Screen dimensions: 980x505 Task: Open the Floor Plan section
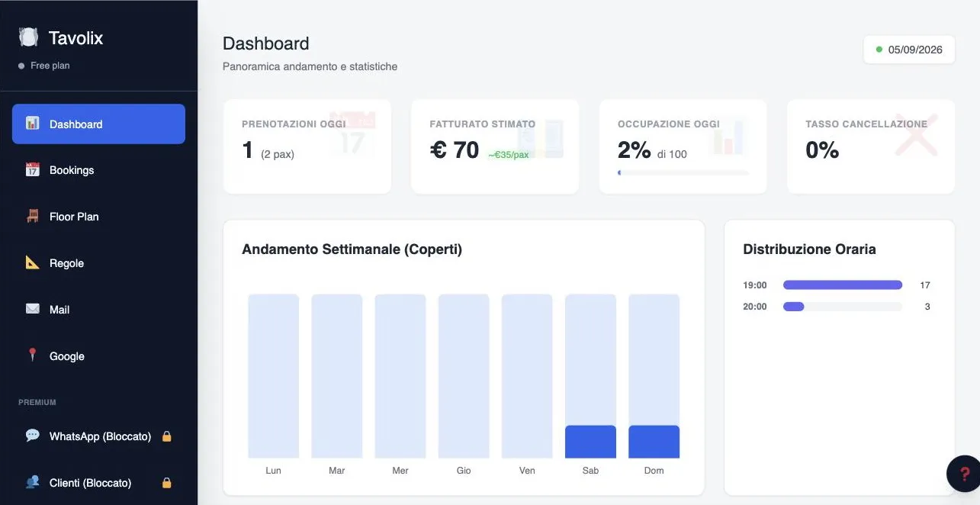[98, 217]
